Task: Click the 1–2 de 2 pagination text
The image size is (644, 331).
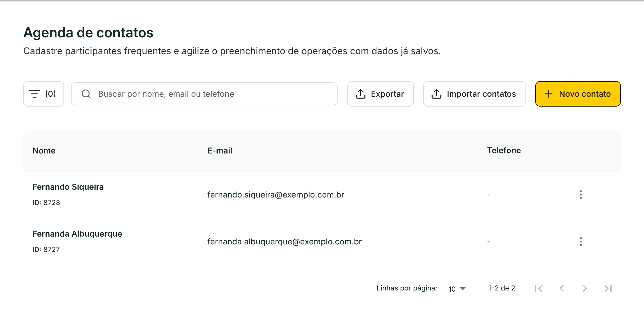Action: pos(502,288)
